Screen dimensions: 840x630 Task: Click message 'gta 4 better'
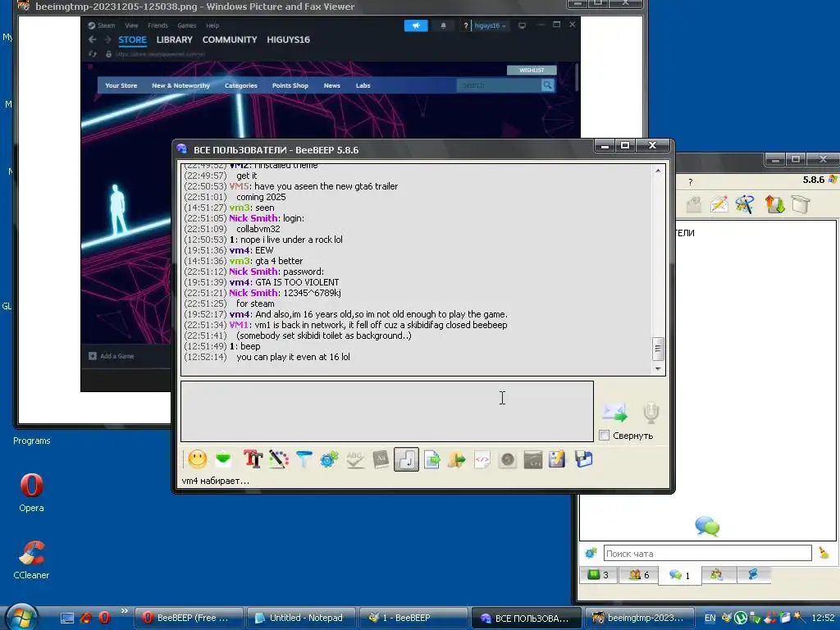click(279, 261)
